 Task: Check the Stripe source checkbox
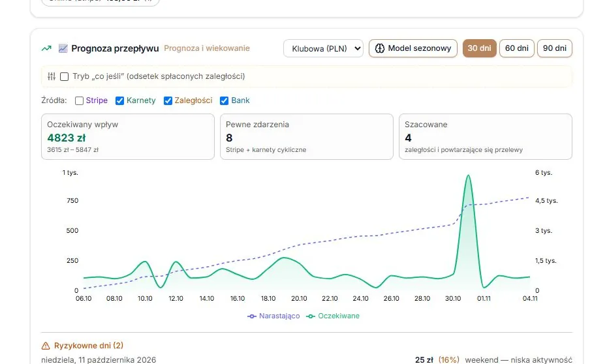79,100
